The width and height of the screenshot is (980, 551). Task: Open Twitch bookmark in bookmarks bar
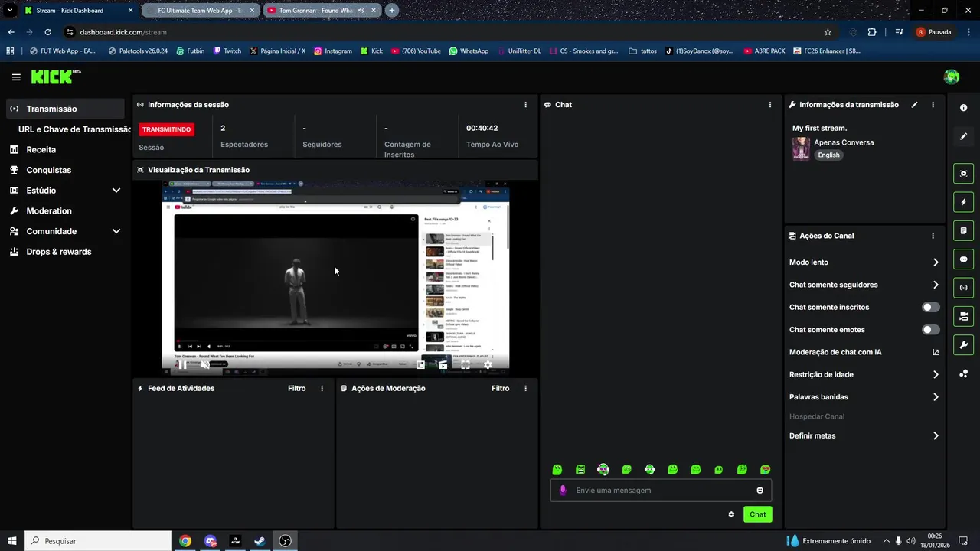pos(227,51)
